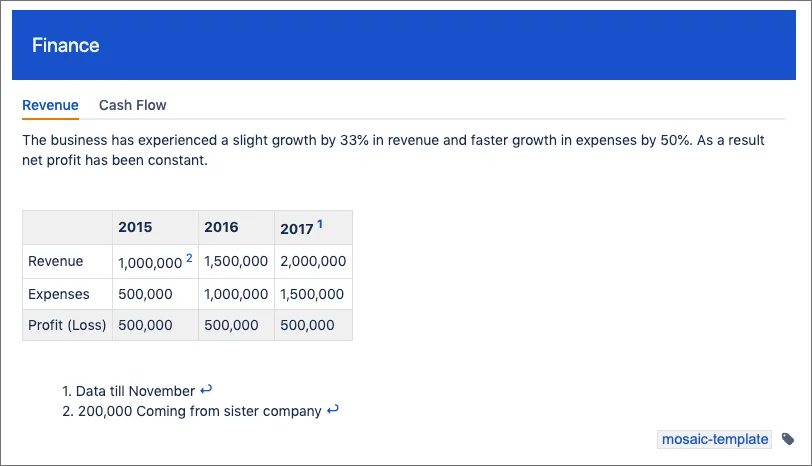
Task: Click the Profit (Loss) row label
Action: tap(67, 325)
